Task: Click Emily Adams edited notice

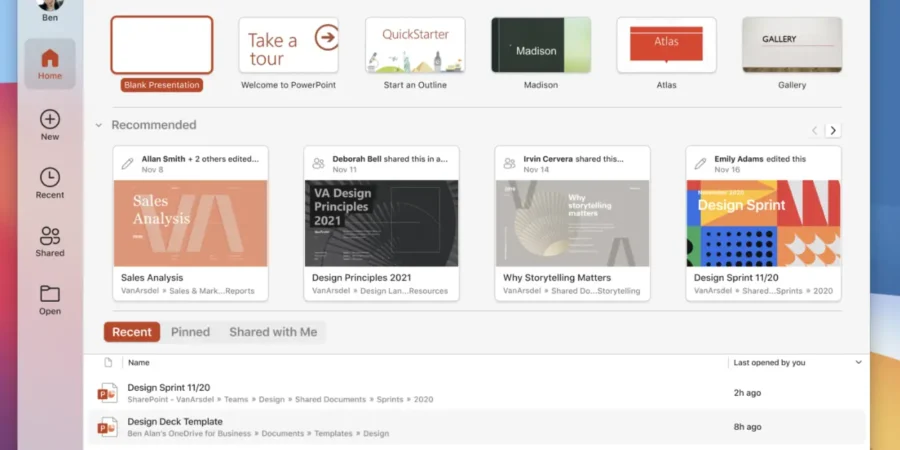Action: (x=760, y=159)
